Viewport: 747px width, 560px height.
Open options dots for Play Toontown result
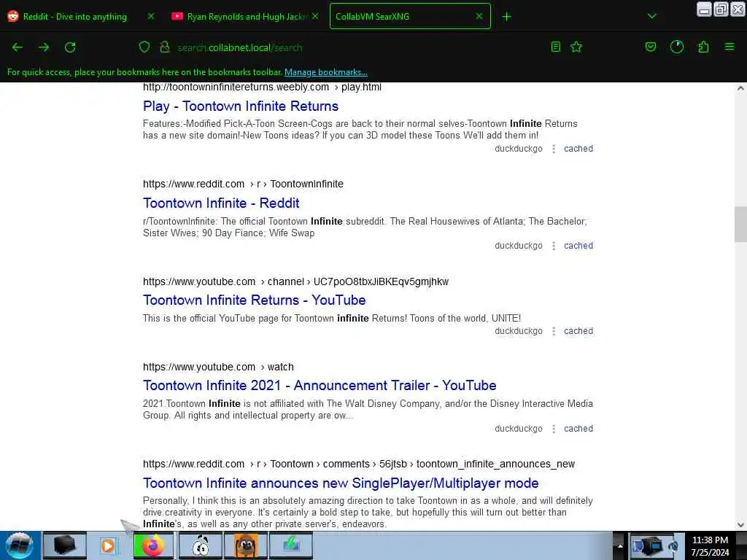(x=554, y=149)
